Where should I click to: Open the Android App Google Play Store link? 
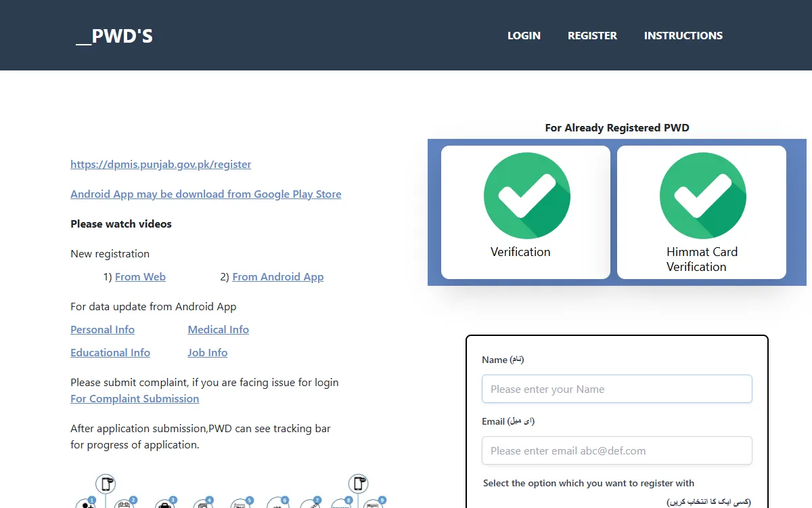tap(206, 194)
